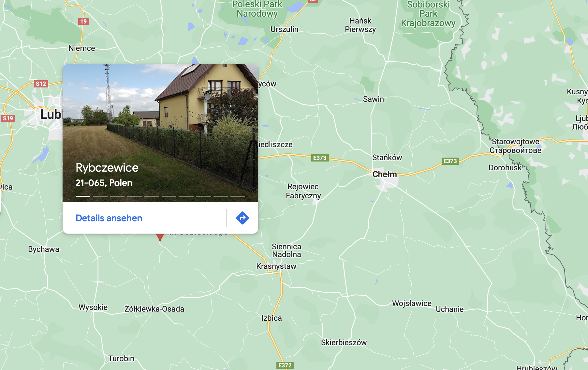The width and height of the screenshot is (588, 370).
Task: Click the Krasnystaw town label
Action: point(276,266)
